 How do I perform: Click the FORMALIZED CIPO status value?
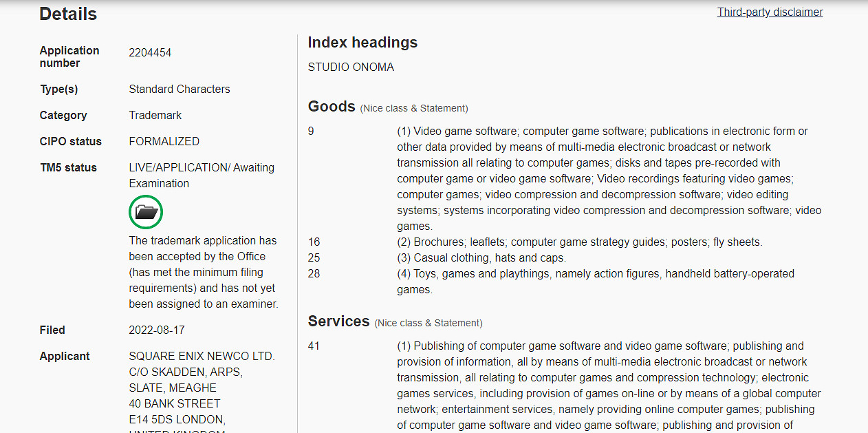point(164,141)
